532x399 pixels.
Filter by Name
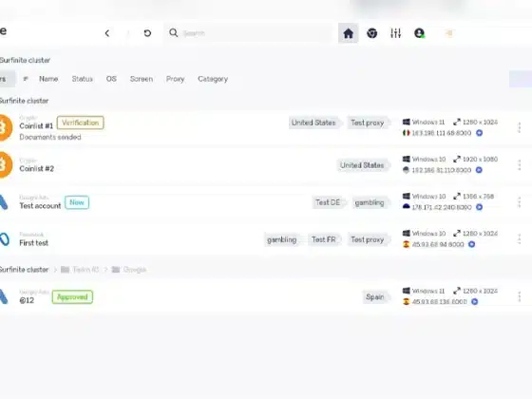(x=48, y=79)
